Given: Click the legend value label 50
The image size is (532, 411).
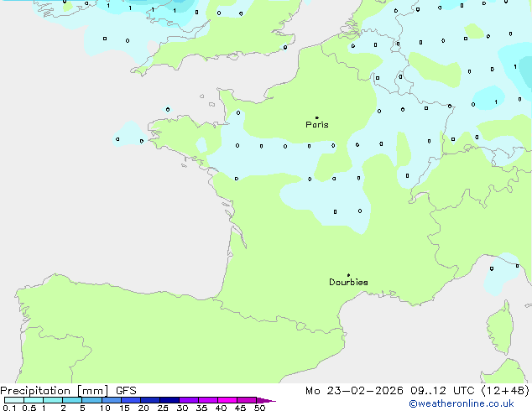Looking at the screenshot, I should point(259,408).
